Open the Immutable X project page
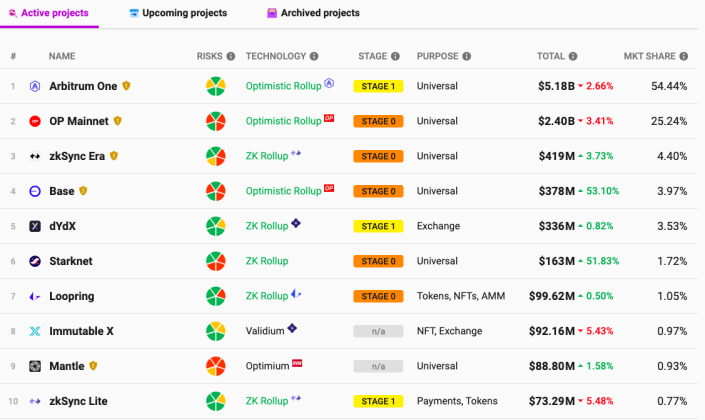 tap(81, 331)
